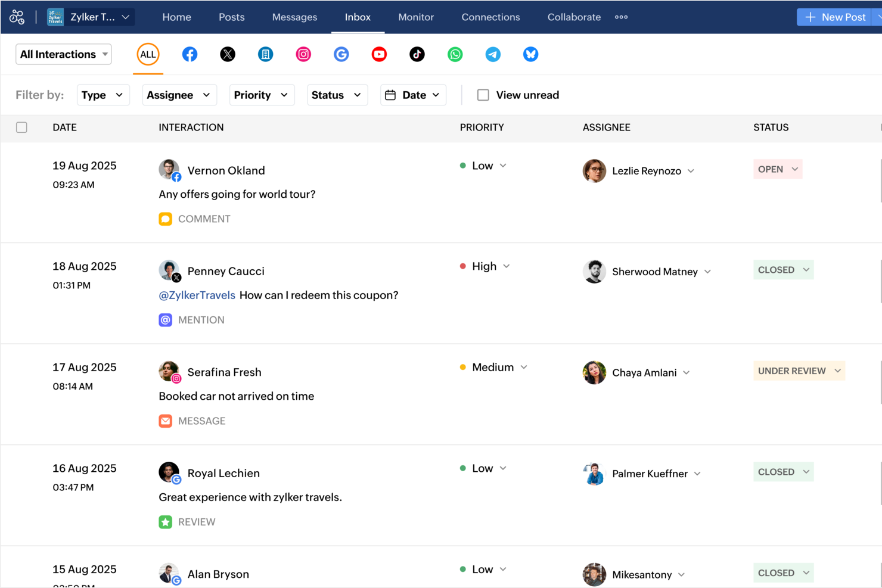Image resolution: width=882 pixels, height=588 pixels.
Task: Select the TikTok channel icon
Action: [x=417, y=54]
